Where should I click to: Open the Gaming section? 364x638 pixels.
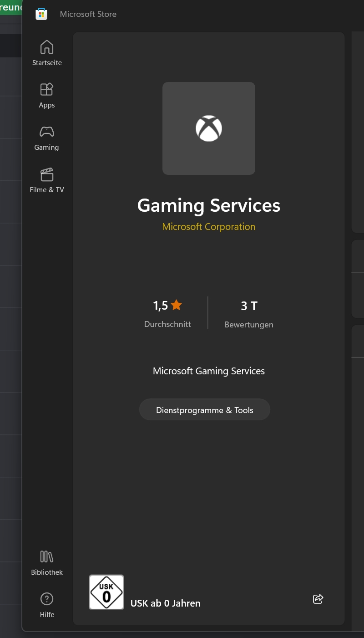click(x=47, y=138)
